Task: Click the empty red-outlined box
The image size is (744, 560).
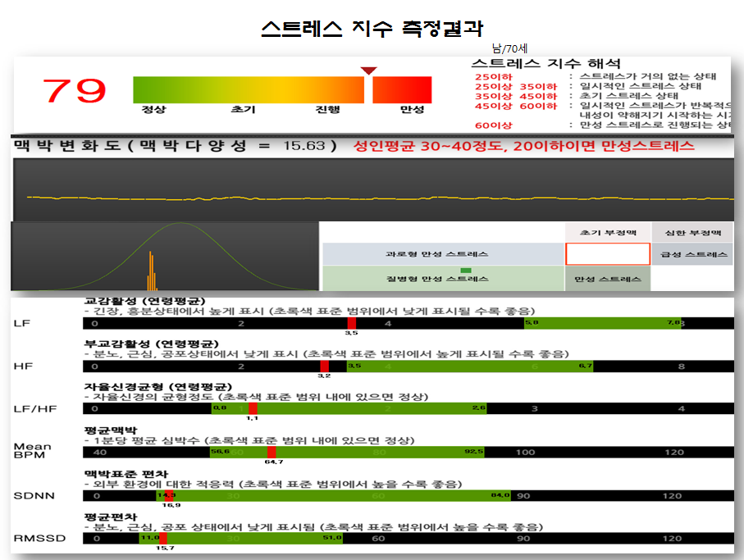Action: pos(607,253)
